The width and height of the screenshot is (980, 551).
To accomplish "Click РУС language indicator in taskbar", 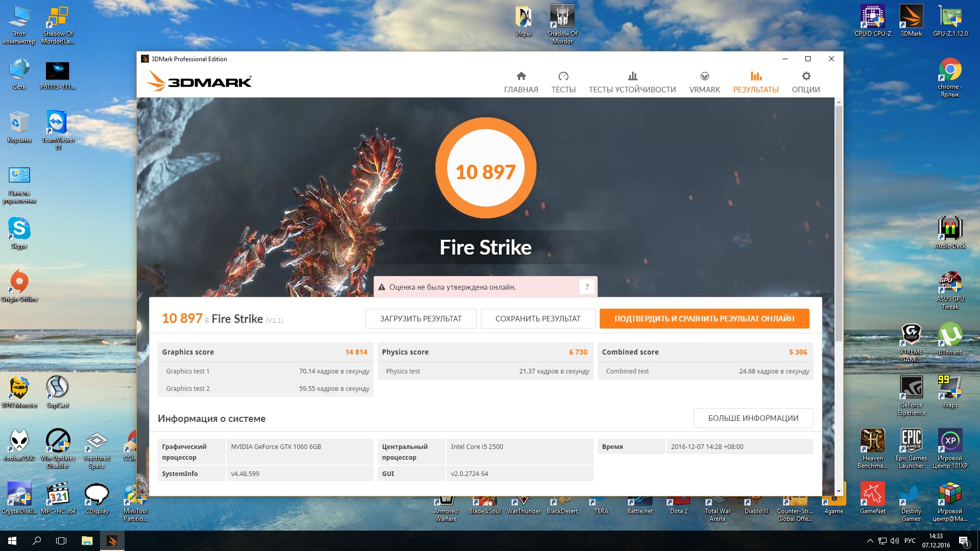I will 910,541.
